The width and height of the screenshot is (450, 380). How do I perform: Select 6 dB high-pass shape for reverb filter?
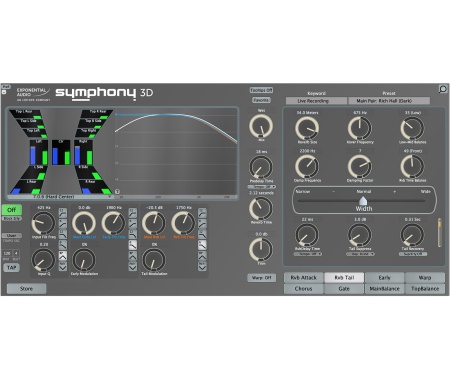click(202, 223)
